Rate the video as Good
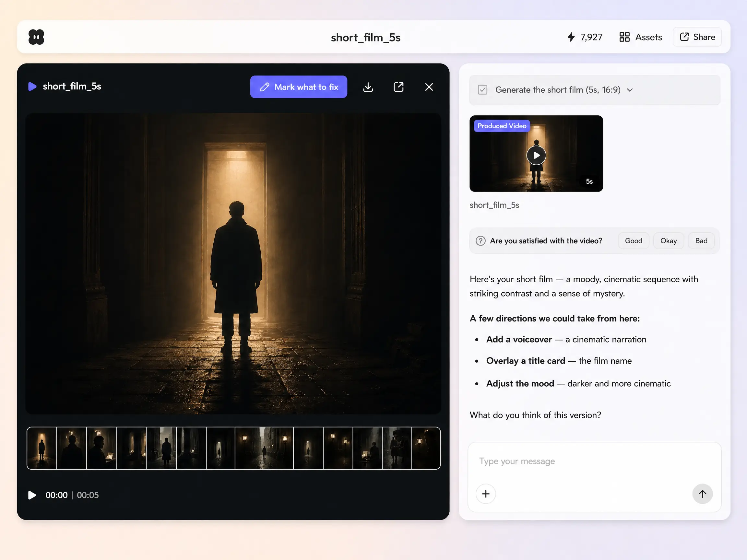The height and width of the screenshot is (560, 747). (633, 241)
